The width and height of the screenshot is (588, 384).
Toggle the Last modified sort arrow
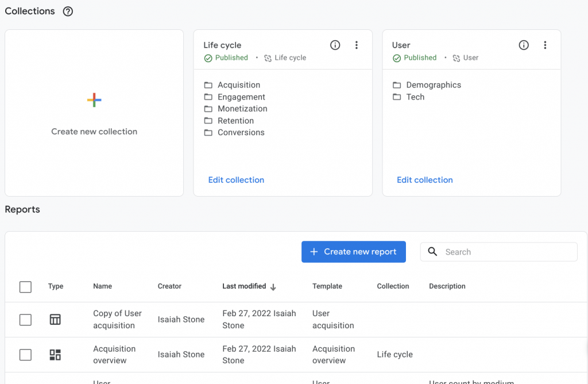[274, 287]
